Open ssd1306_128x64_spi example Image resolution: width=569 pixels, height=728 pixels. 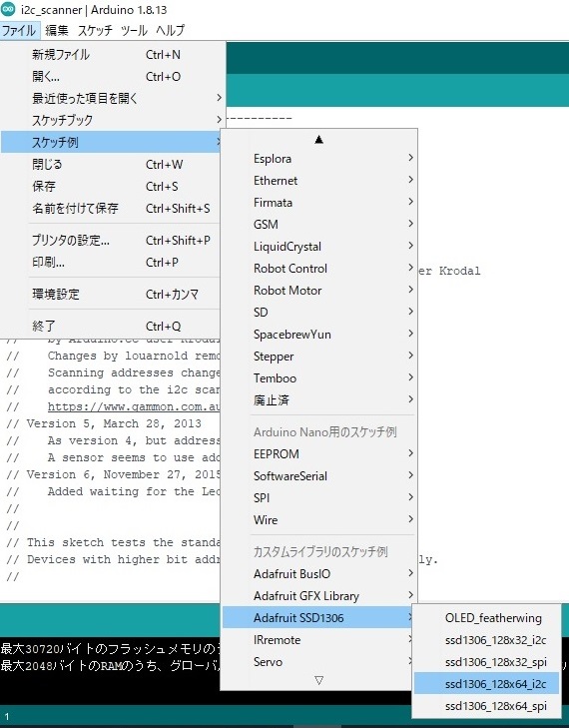pos(486,706)
